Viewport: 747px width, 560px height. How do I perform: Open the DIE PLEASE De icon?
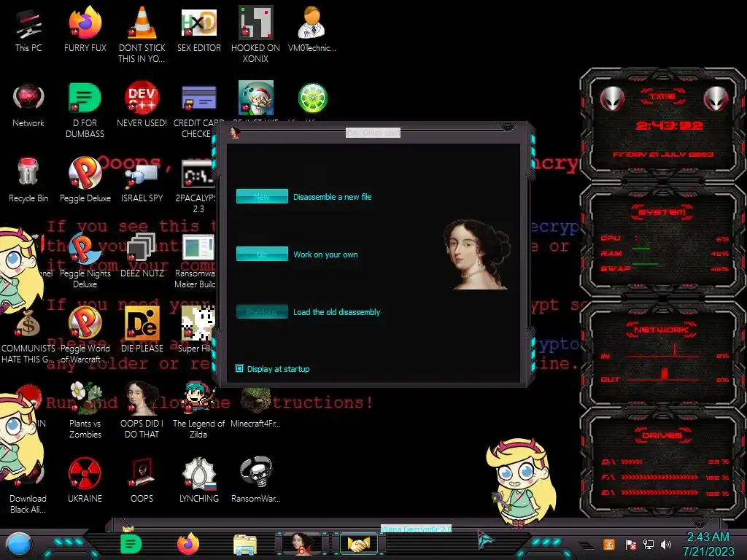point(142,330)
